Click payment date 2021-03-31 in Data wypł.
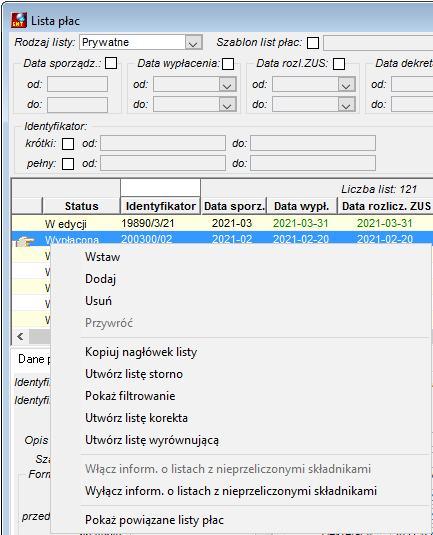The height and width of the screenshot is (535, 433). [x=301, y=223]
